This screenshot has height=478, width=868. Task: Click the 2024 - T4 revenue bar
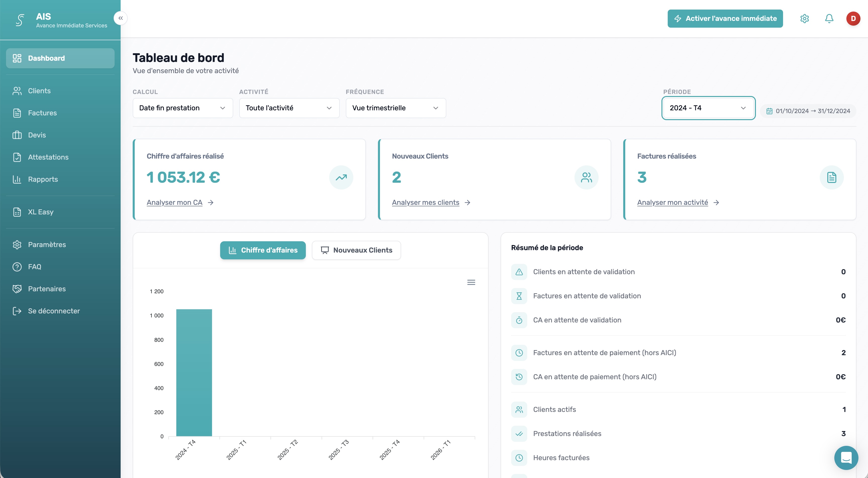pos(194,372)
